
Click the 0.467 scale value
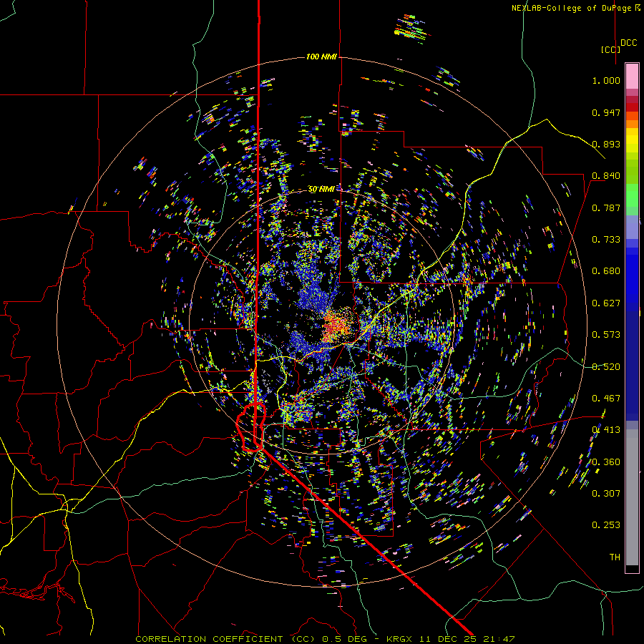click(606, 399)
